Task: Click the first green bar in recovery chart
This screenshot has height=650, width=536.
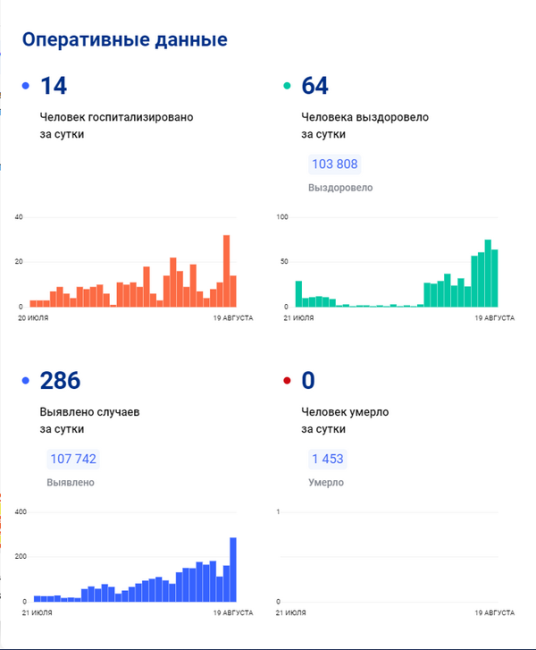Action: pyautogui.click(x=298, y=294)
